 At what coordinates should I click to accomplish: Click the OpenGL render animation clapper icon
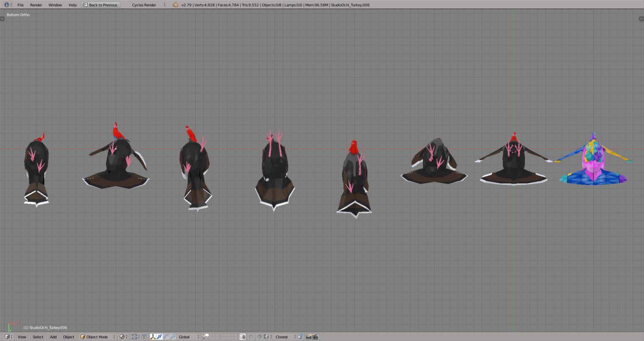[315, 336]
